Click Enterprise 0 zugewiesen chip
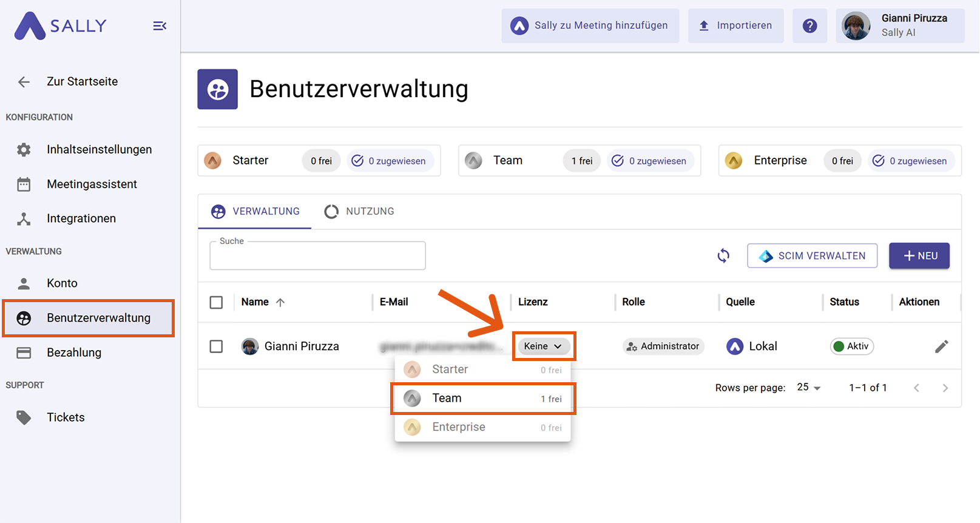The image size is (980, 523). [911, 161]
